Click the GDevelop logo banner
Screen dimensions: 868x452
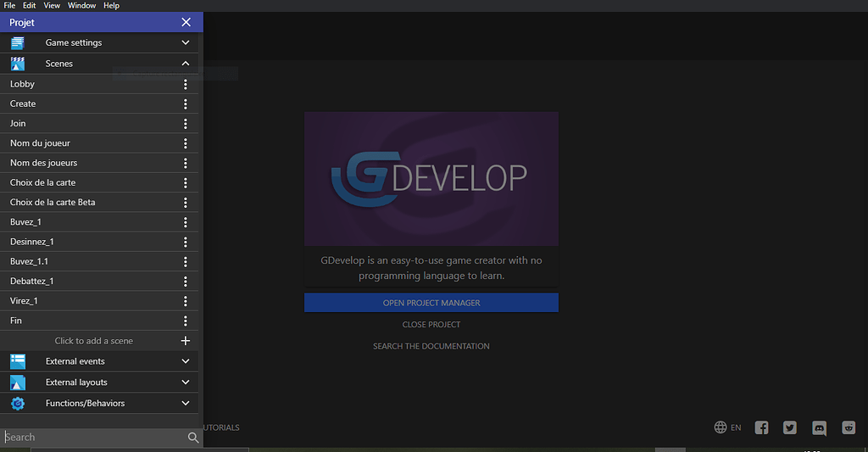point(431,179)
